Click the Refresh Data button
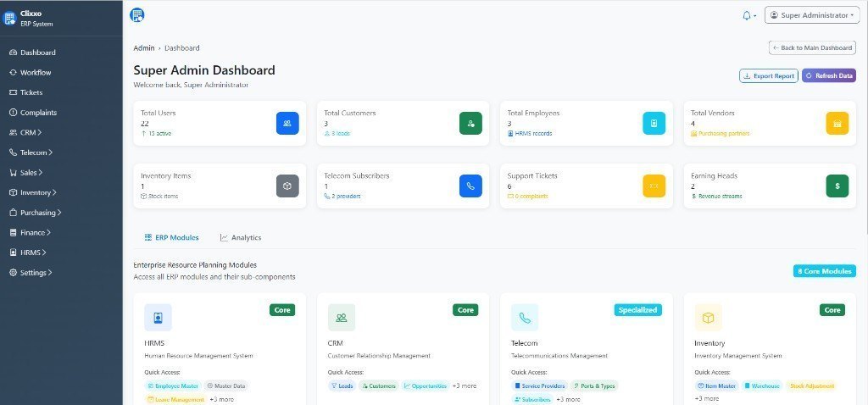This screenshot has width=868, height=405. [829, 75]
